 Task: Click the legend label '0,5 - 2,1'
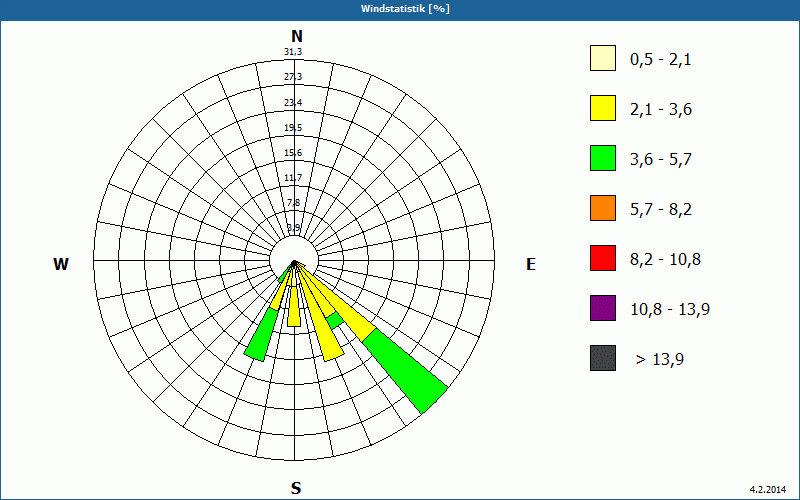[661, 60]
